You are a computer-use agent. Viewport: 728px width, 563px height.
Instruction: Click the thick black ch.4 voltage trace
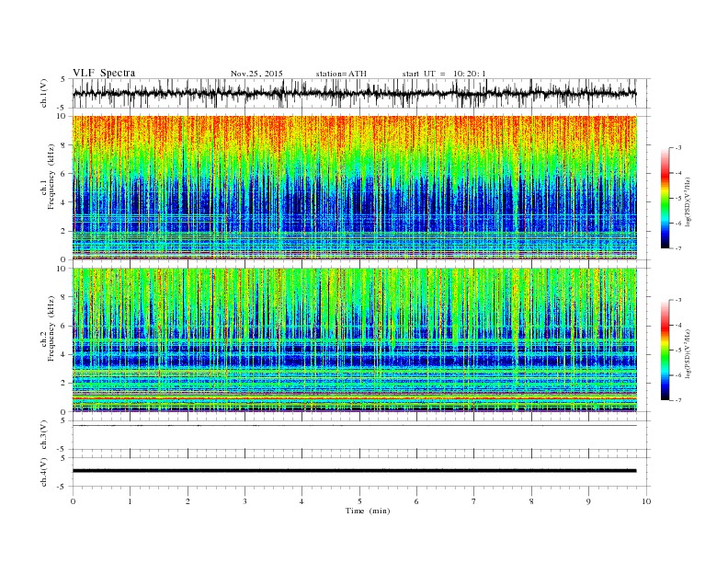(354, 471)
